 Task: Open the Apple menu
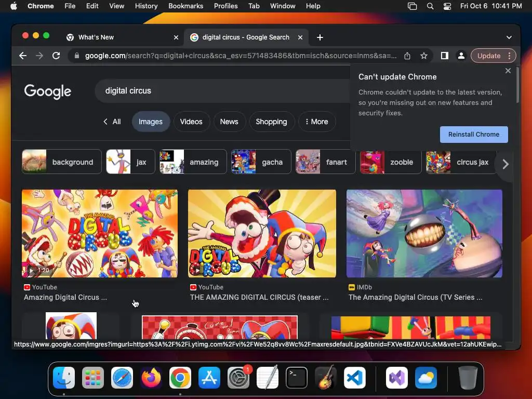click(14, 6)
